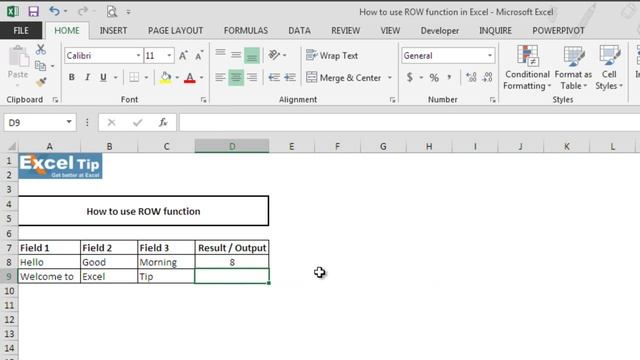The height and width of the screenshot is (360, 640).
Task: Toggle Center horizontal alignment
Action: [x=236, y=78]
